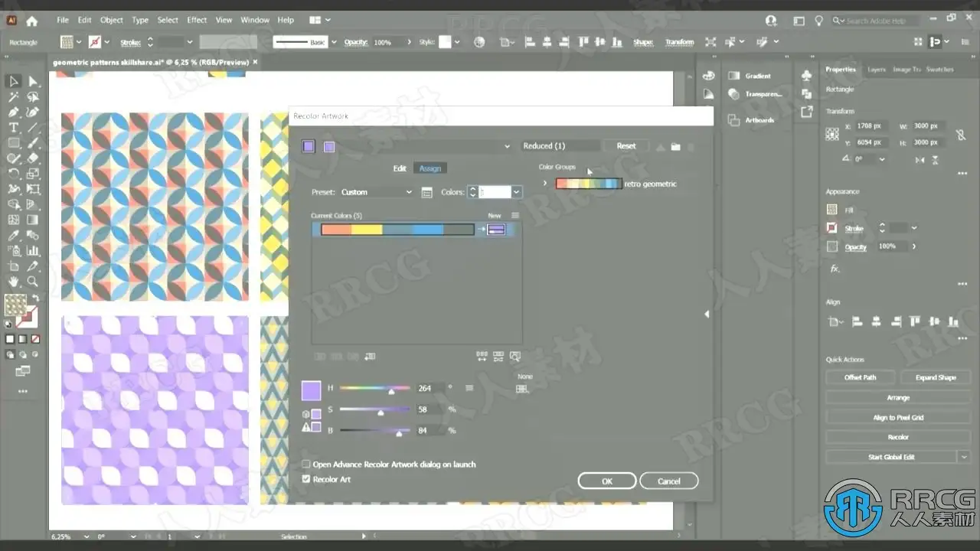Choose the Lasso tool

click(33, 97)
